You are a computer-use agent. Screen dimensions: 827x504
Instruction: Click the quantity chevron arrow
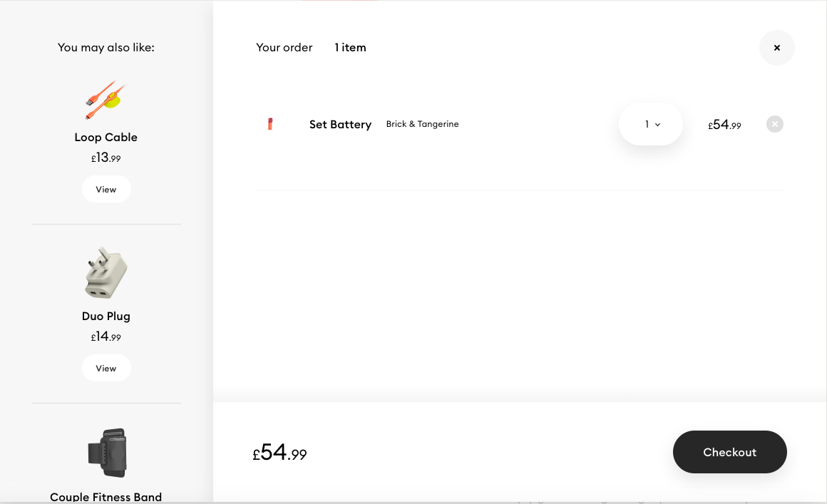coord(658,125)
